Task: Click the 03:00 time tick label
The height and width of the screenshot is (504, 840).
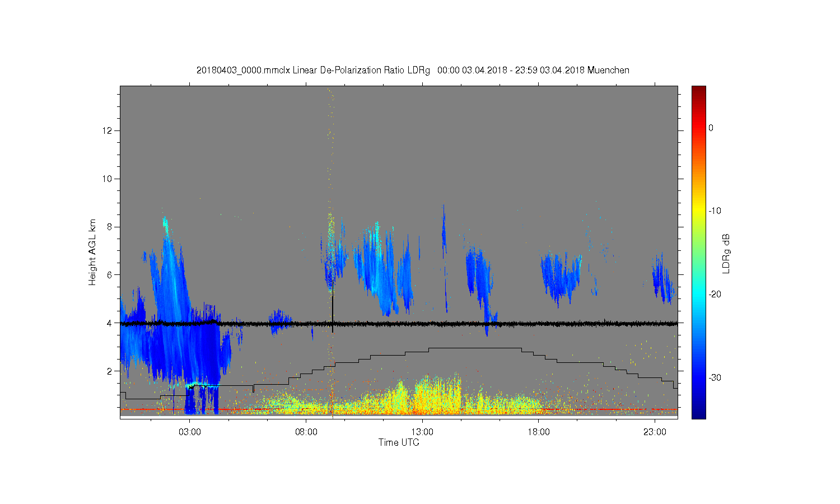Action: point(189,432)
